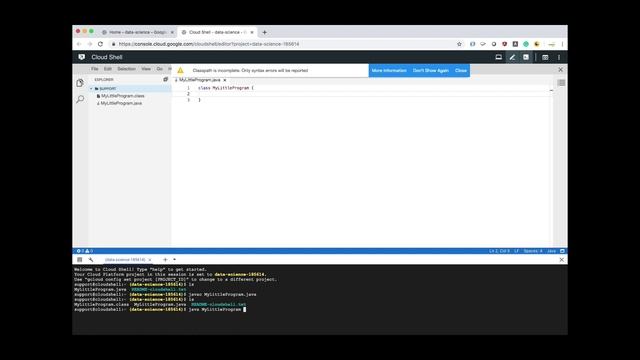The width and height of the screenshot is (640, 360).
Task: Switch to Cloud Shell browser tab
Action: 217,32
